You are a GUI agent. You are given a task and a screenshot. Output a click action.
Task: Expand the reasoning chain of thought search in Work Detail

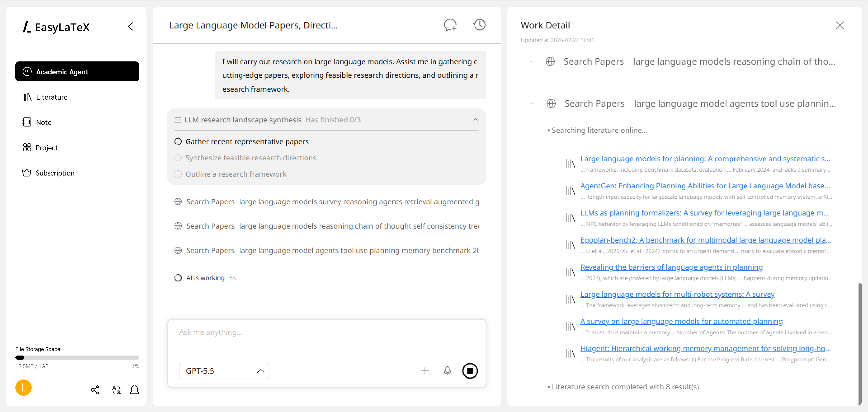[531, 62]
